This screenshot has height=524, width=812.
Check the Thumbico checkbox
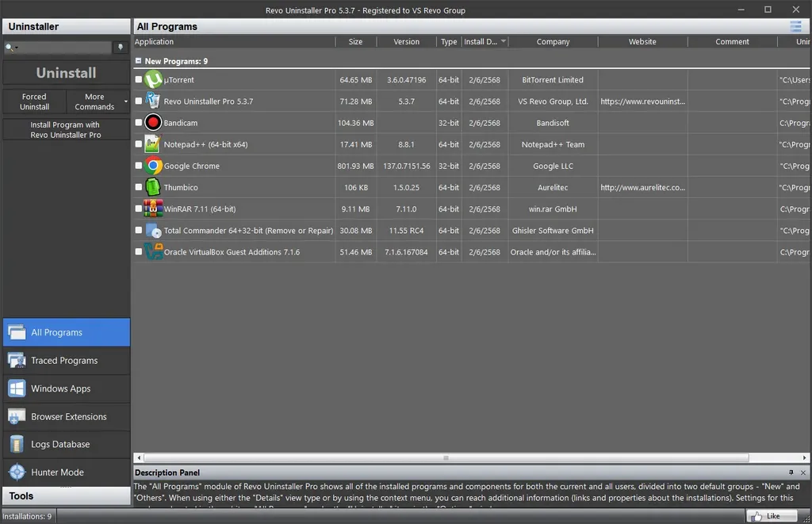click(x=138, y=187)
